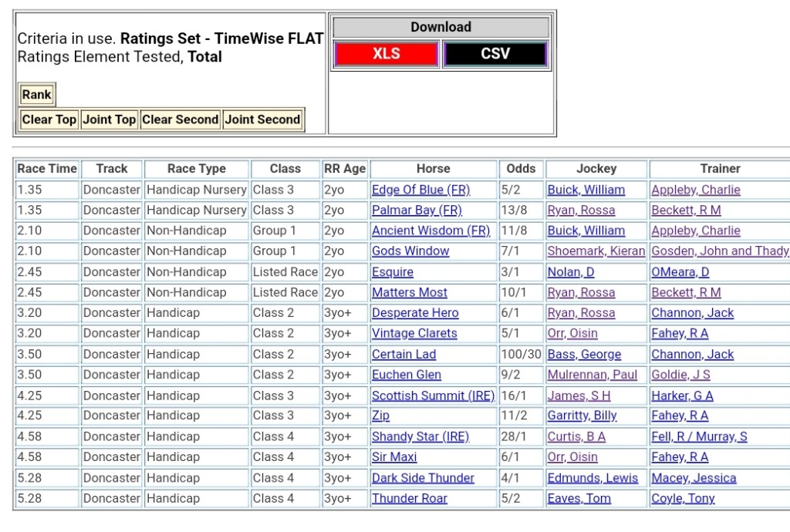View trainer Macey, Jessica page
Screen dimensions: 790x532
click(694, 478)
